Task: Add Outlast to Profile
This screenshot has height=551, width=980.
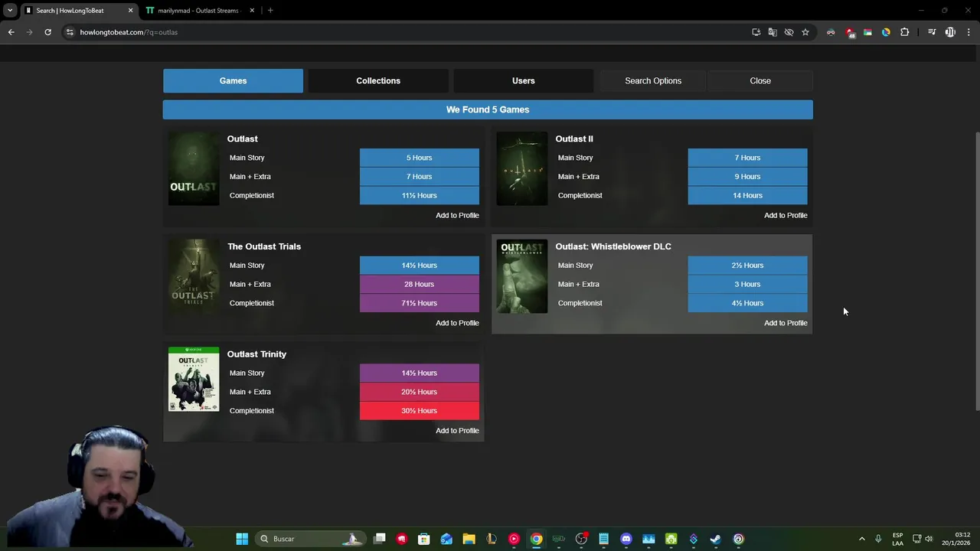Action: (457, 215)
